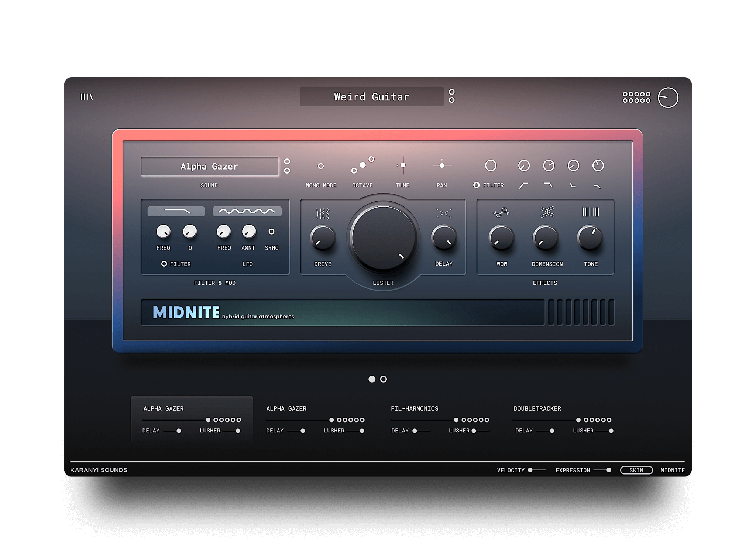Click the Delay scatter icon
This screenshot has height=554, width=756.
[444, 213]
